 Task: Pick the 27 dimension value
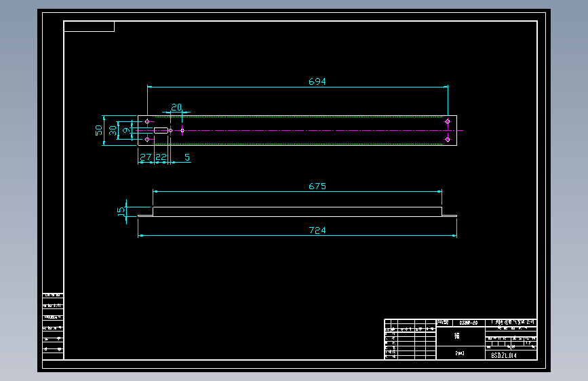pos(146,157)
